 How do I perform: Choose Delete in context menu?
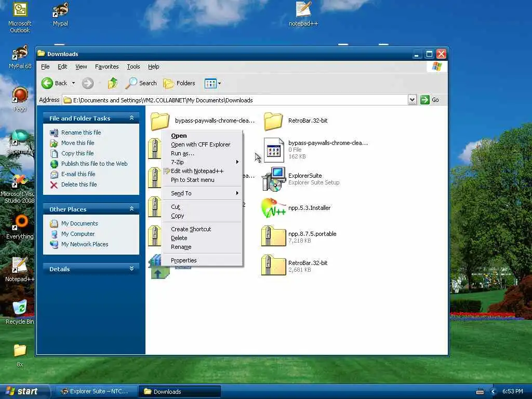coord(202,238)
